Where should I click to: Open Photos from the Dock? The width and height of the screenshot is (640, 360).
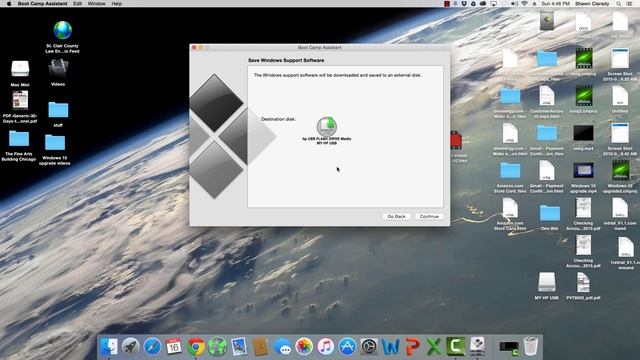[x=304, y=347]
